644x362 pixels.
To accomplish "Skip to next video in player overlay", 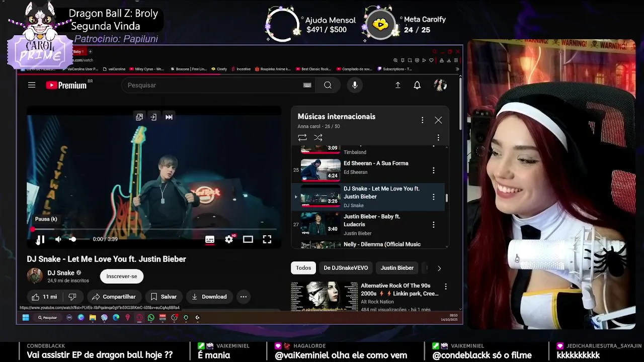I will click(169, 117).
